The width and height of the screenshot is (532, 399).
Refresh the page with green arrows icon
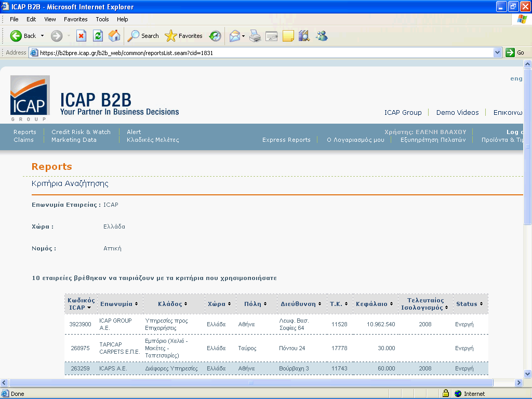coord(98,36)
